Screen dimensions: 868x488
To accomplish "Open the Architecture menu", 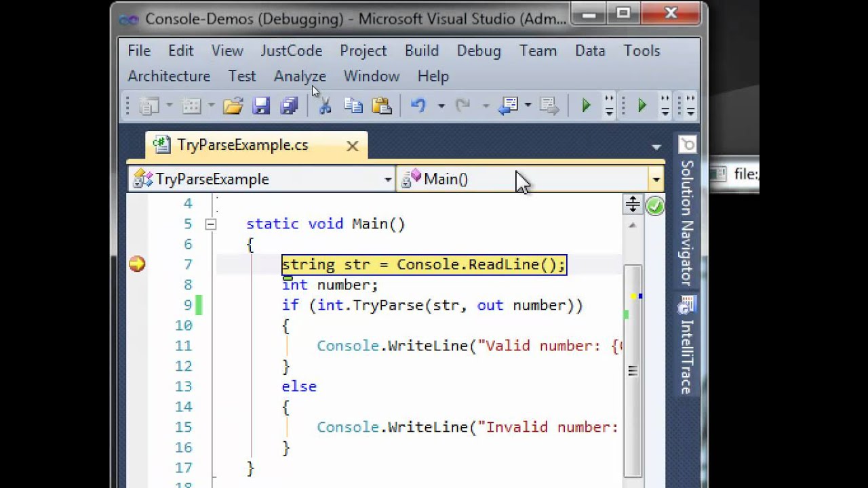I will 170,77.
